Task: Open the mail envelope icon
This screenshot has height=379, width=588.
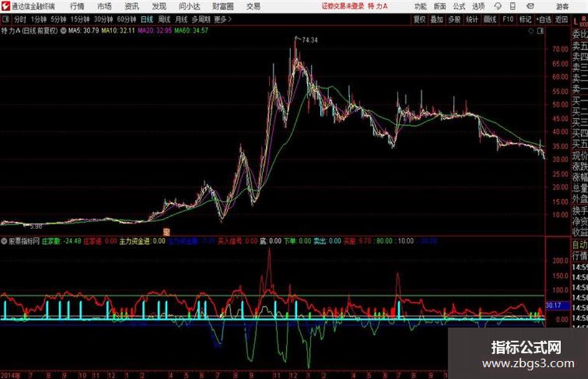Action: (x=530, y=6)
